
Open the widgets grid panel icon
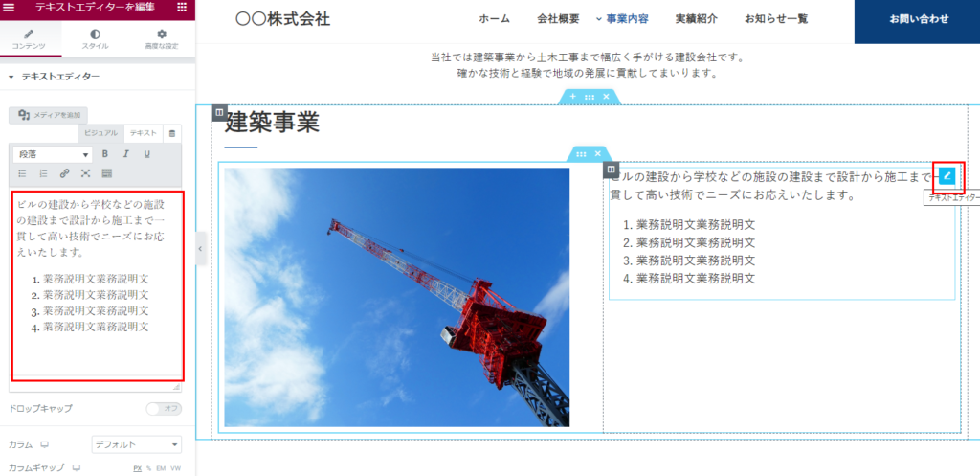click(x=181, y=8)
